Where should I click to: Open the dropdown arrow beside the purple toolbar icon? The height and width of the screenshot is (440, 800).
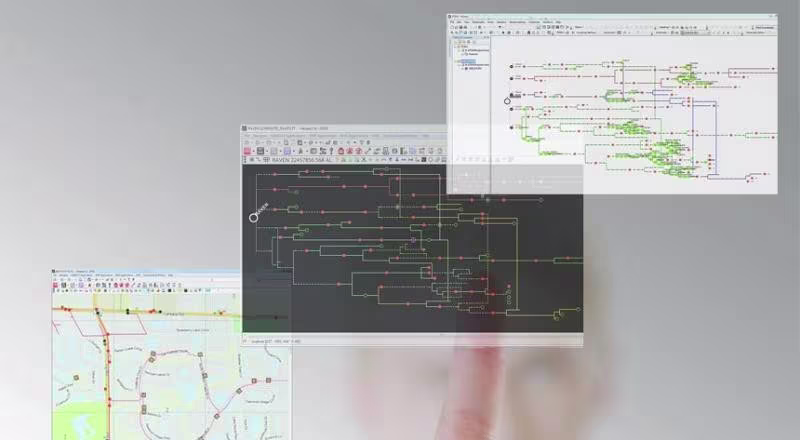(293, 152)
